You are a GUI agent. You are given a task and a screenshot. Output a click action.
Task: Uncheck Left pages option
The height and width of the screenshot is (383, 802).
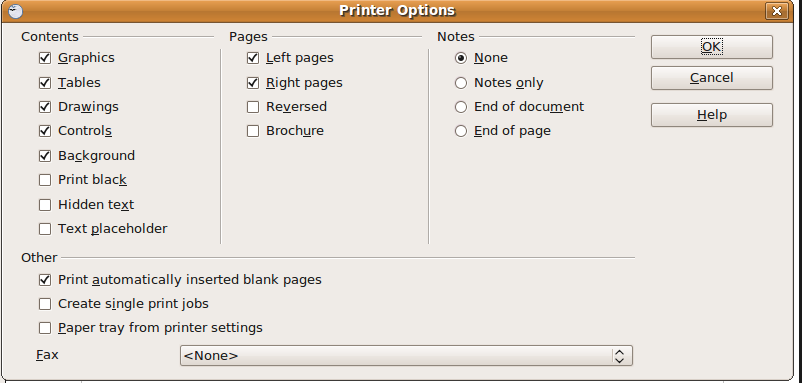pos(253,58)
